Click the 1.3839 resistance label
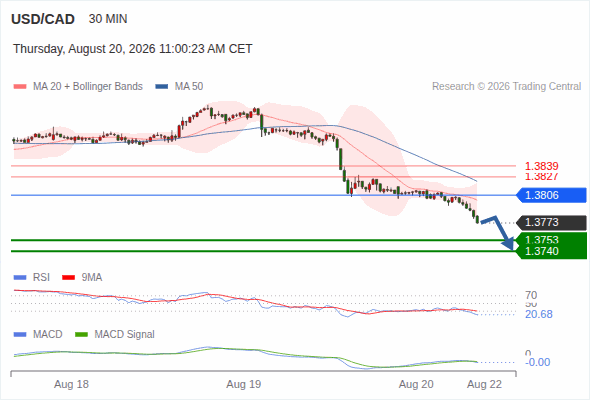590x400 pixels. tap(541, 166)
